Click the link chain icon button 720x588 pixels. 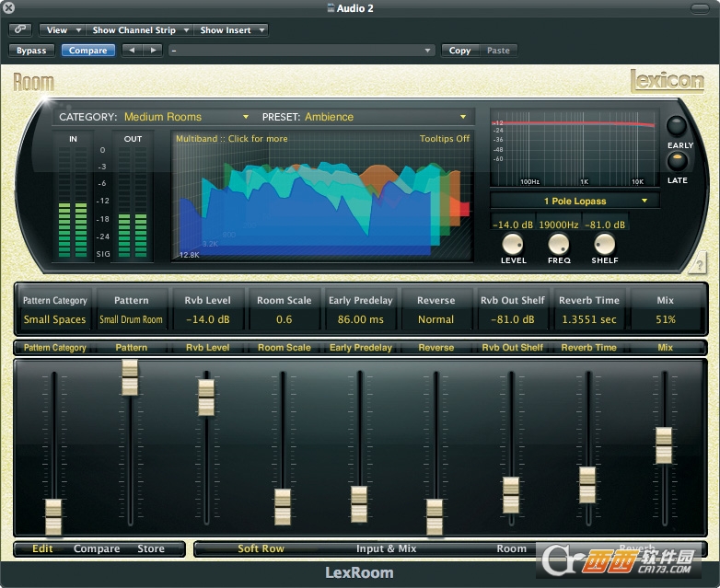tap(19, 29)
